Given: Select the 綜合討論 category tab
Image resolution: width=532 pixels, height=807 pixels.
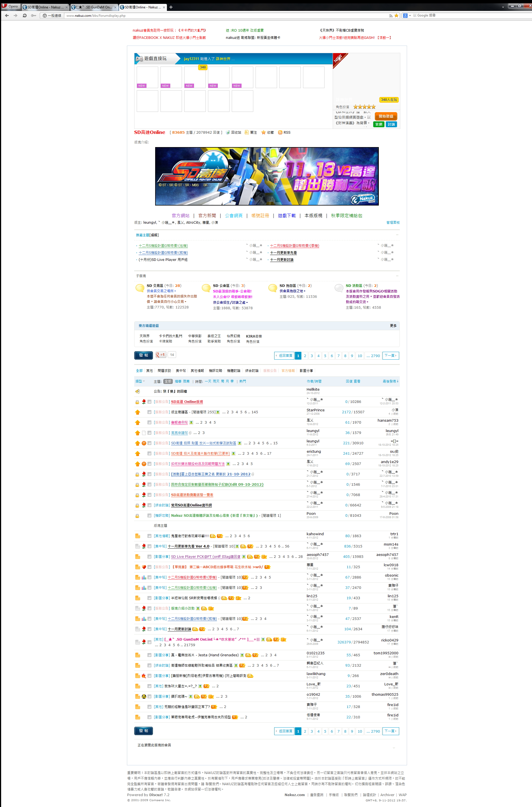Looking at the screenshot, I should click(x=252, y=371).
